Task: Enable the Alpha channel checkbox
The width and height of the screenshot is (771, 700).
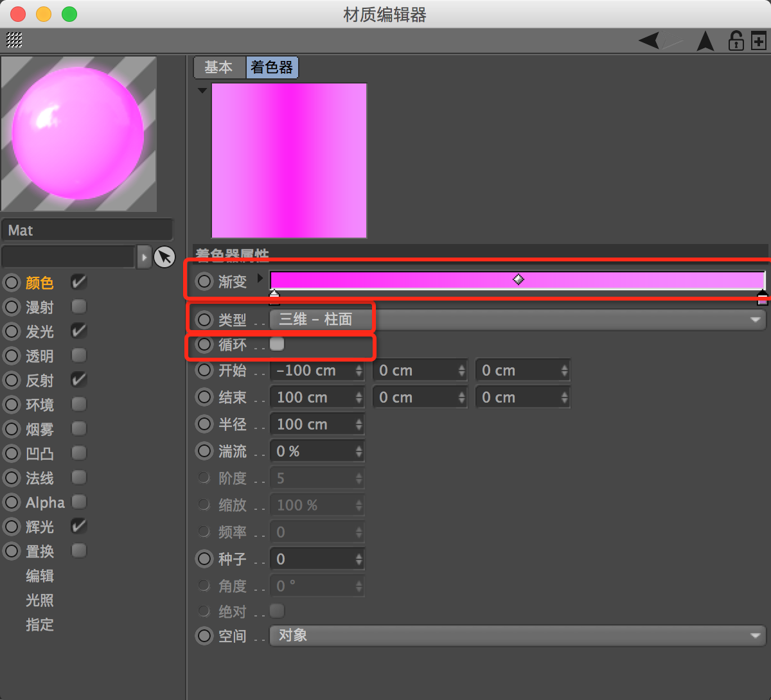Action: pyautogui.click(x=78, y=502)
